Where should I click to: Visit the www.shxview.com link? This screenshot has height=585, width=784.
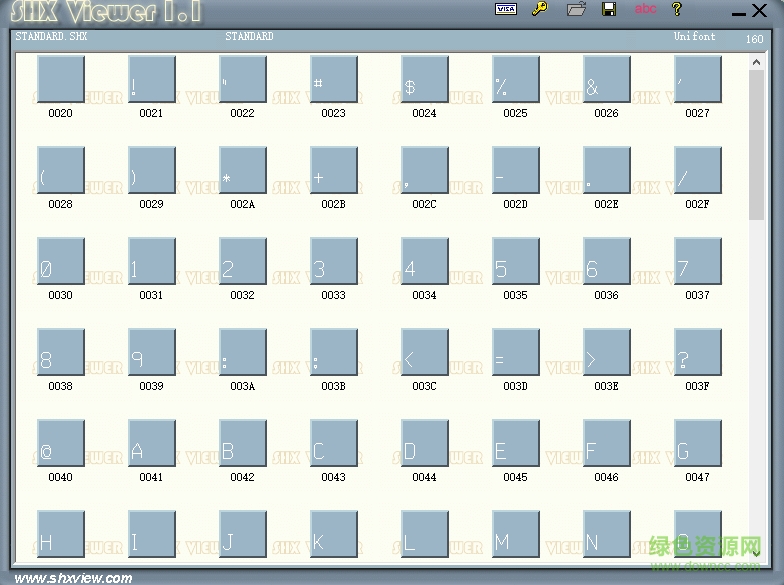(x=74, y=577)
